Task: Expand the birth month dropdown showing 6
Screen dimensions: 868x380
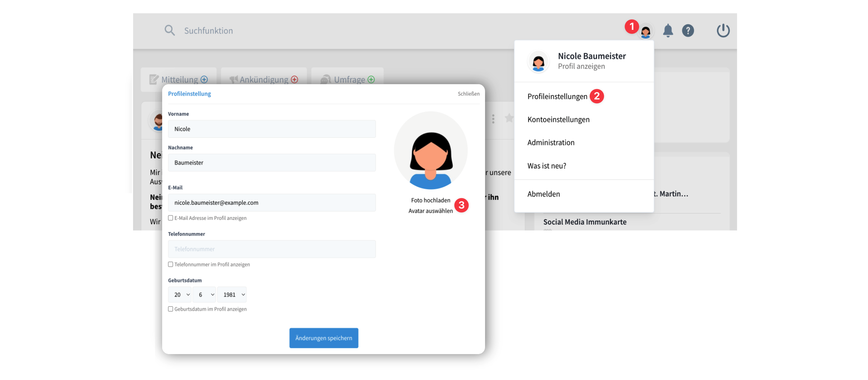Action: (x=204, y=295)
